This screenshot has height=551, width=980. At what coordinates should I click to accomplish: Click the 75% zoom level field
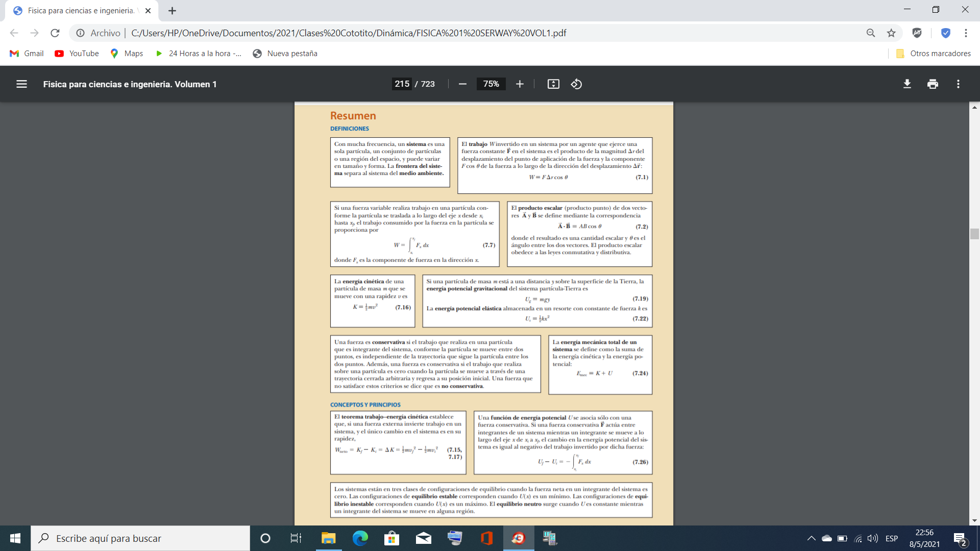491,84
